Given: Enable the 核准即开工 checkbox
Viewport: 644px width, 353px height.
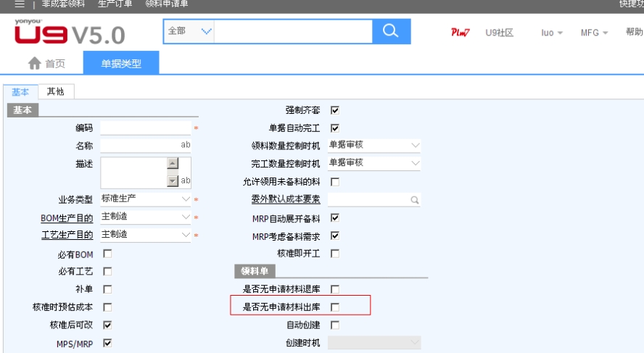Looking at the screenshot, I should pyautogui.click(x=335, y=254).
